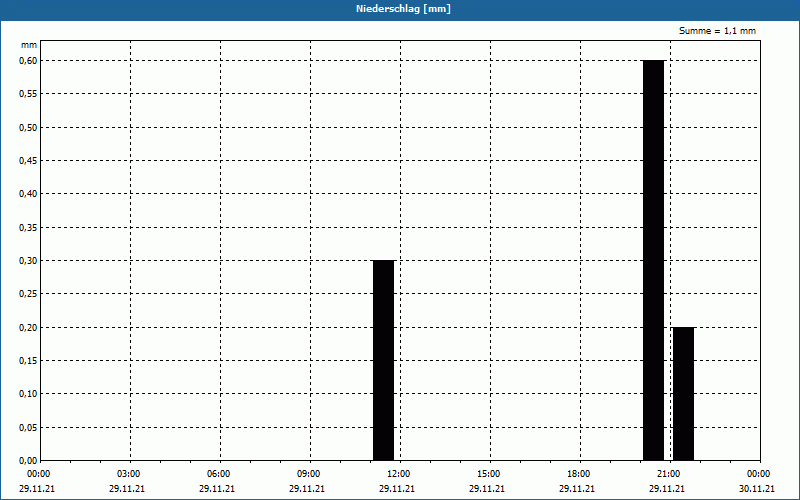Click the 0,30 mm bar before 12:00

pyautogui.click(x=384, y=360)
